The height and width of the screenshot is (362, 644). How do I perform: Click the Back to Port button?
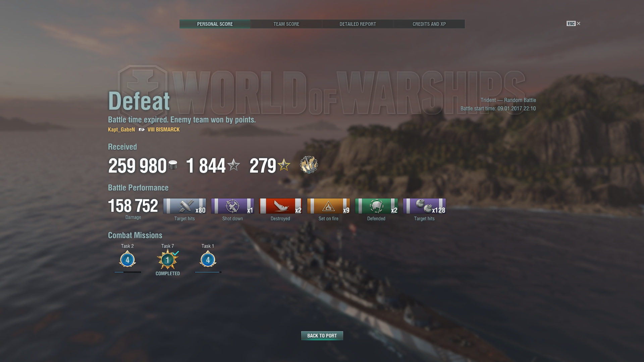(322, 336)
